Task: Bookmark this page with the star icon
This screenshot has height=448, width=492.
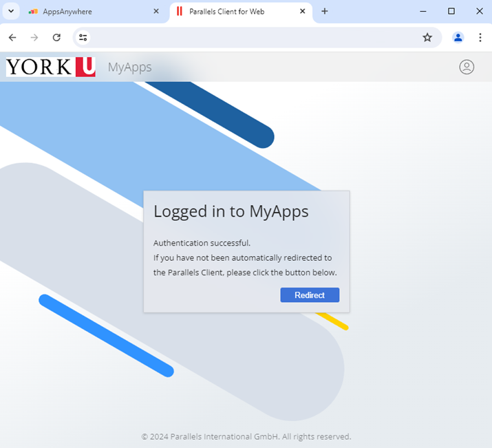Action: click(427, 38)
